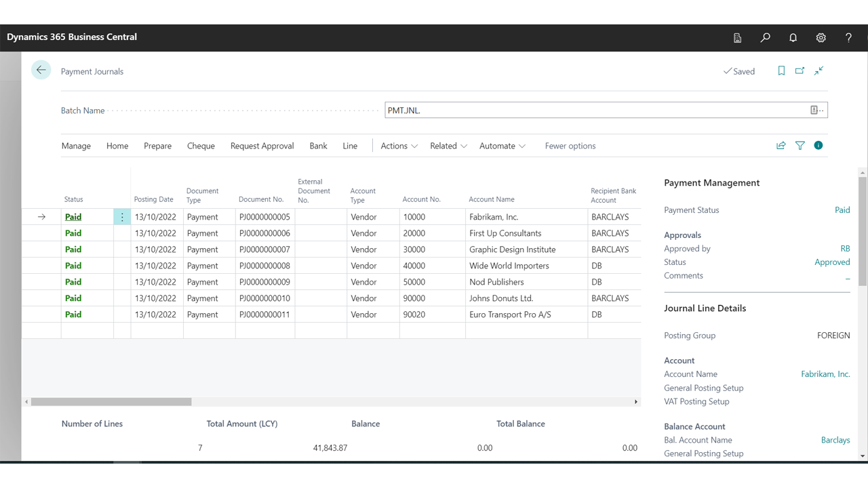This screenshot has height=488, width=868.
Task: Open the Approved by RB link
Action: point(845,249)
